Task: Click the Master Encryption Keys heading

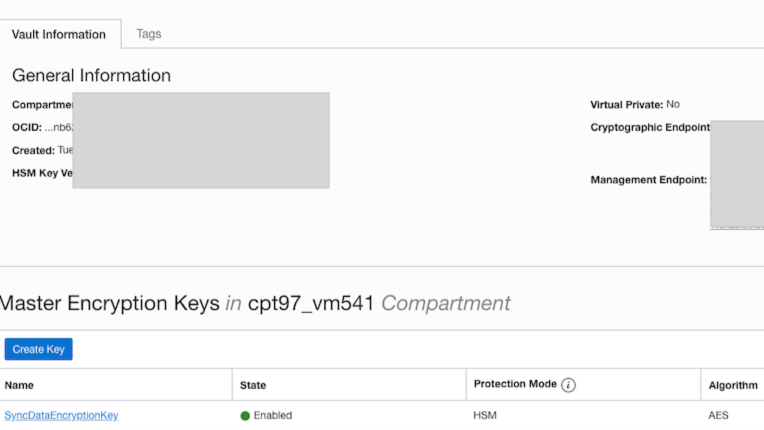Action: tap(110, 303)
